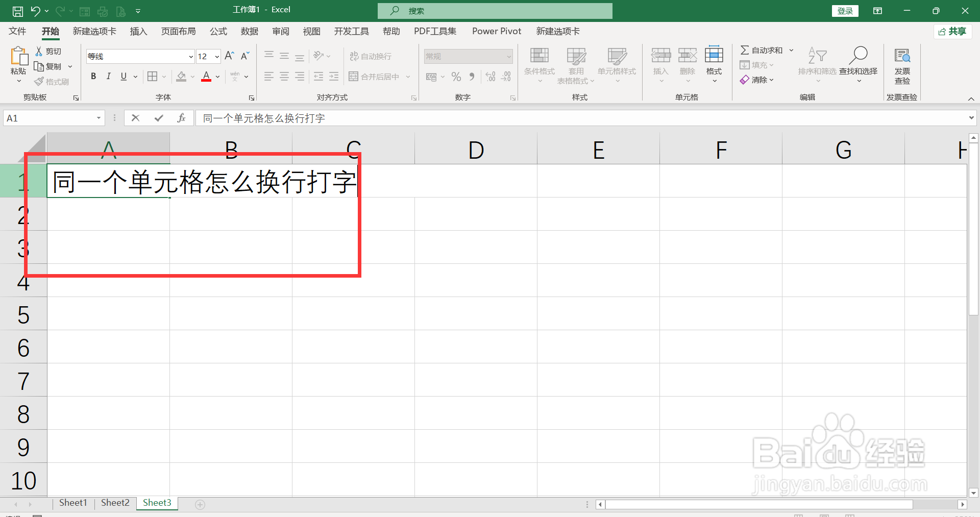The width and height of the screenshot is (980, 517).
Task: Collapse the ribbon with the chevron arrow
Action: pyautogui.click(x=971, y=99)
